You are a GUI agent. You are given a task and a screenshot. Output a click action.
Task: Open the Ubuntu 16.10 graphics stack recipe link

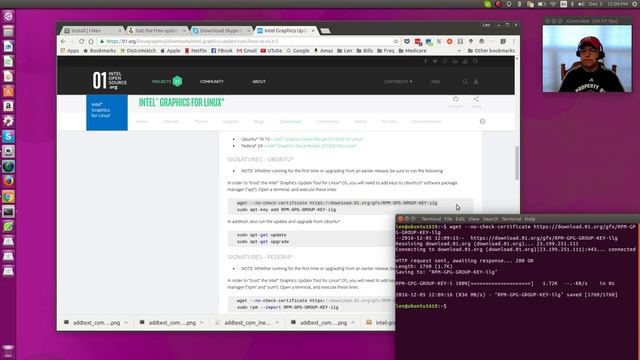[318, 139]
